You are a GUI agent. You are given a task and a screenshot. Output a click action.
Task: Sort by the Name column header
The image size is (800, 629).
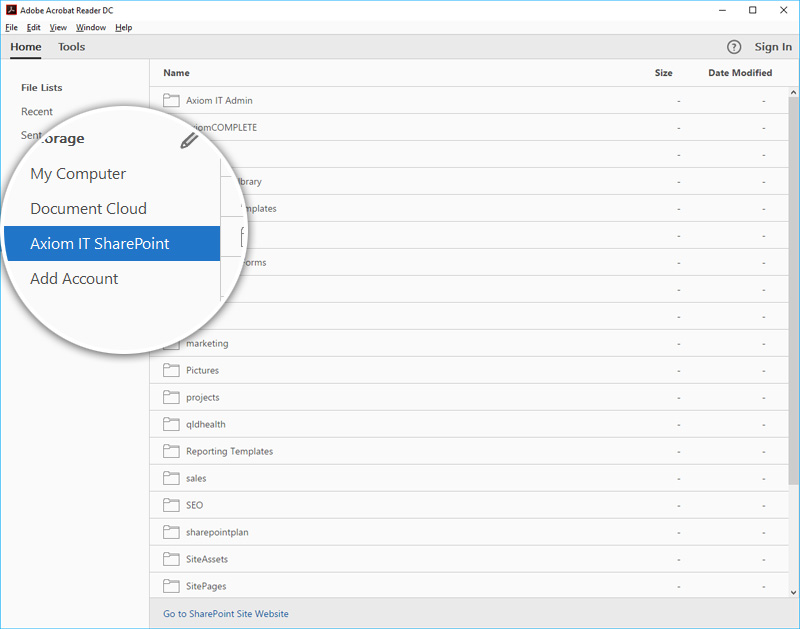[177, 73]
